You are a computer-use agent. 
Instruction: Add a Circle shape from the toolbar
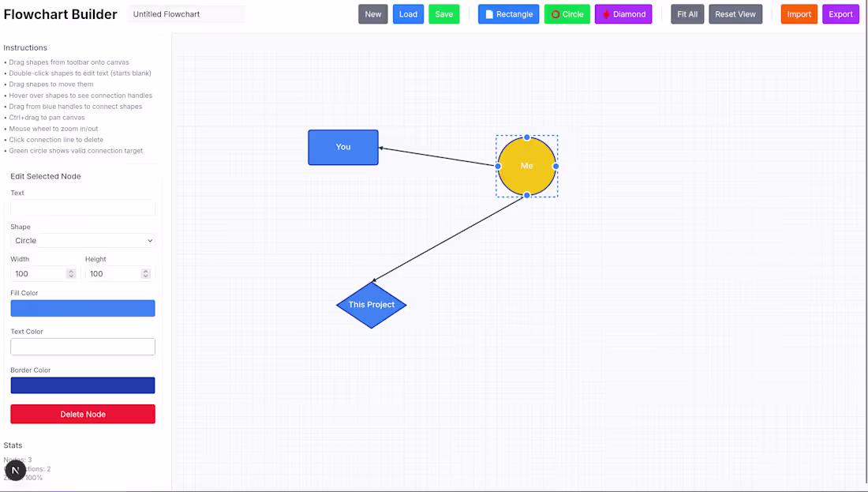pyautogui.click(x=567, y=14)
